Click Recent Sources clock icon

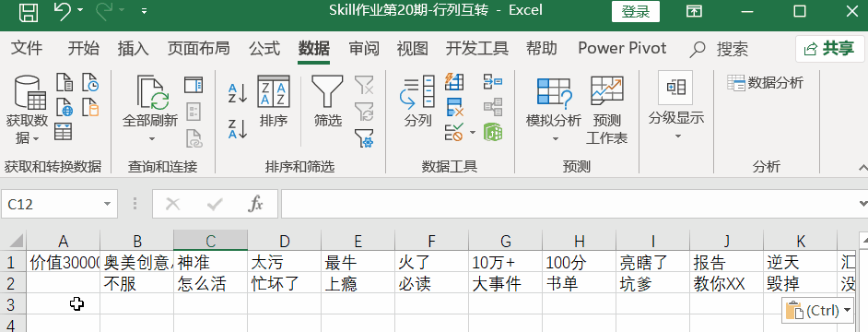coord(91,82)
